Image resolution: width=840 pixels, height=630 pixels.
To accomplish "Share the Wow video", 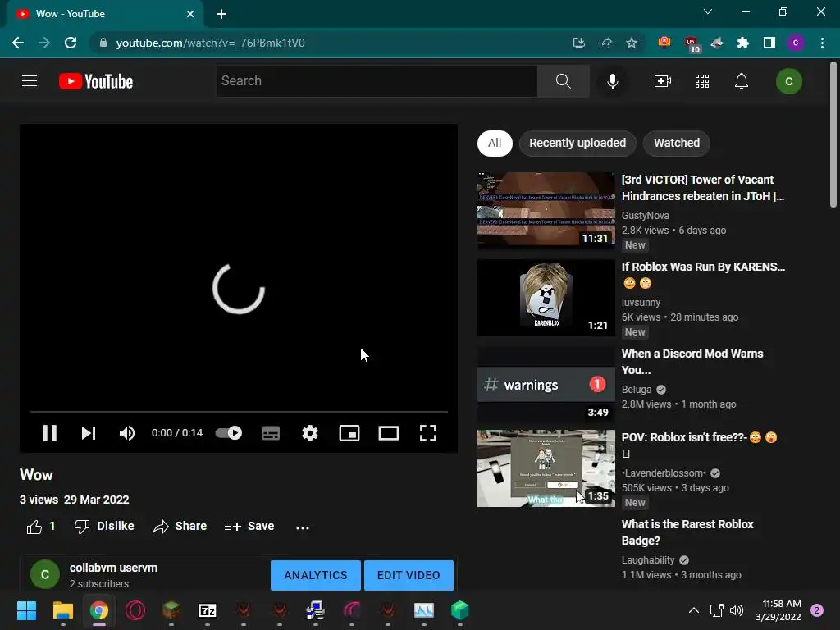I will click(x=180, y=526).
